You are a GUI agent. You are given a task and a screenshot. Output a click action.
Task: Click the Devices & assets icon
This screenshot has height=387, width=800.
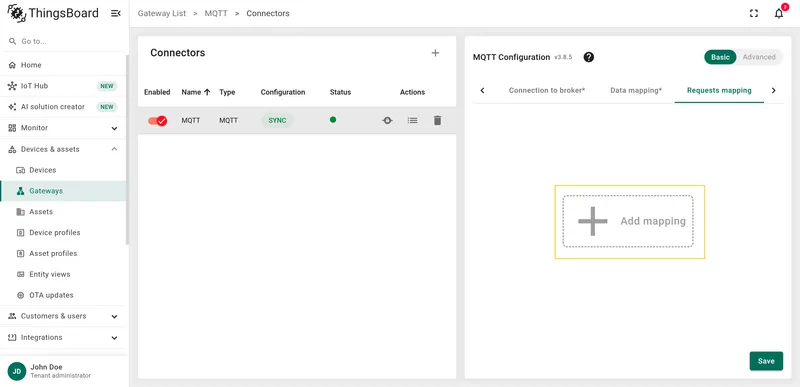tap(12, 149)
